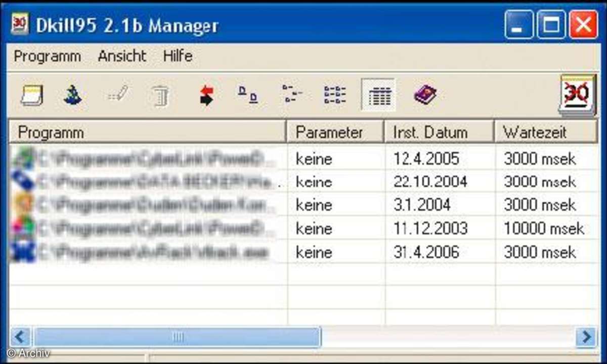Click the crossed-out 30 calendar logo
This screenshot has width=607, height=364.
tap(578, 95)
